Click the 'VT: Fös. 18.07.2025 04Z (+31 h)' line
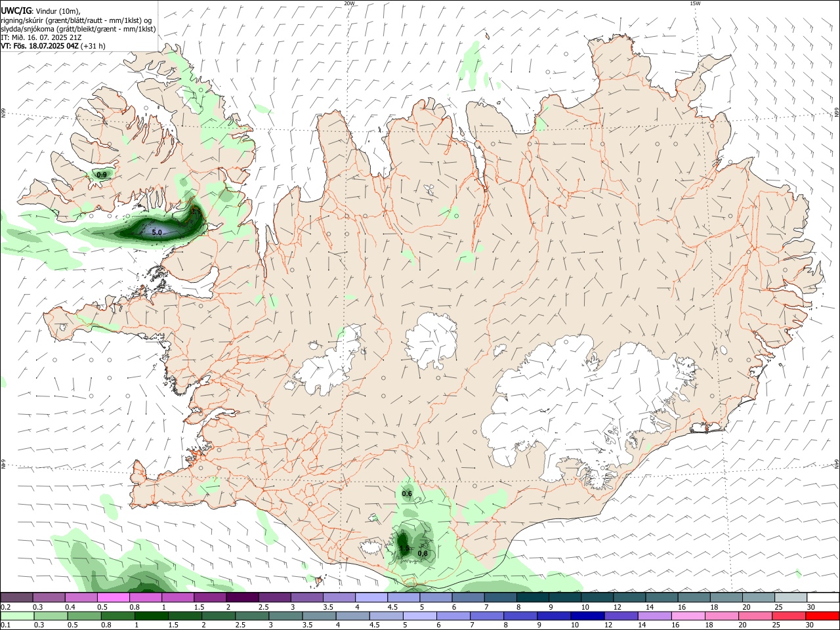 tap(53, 46)
